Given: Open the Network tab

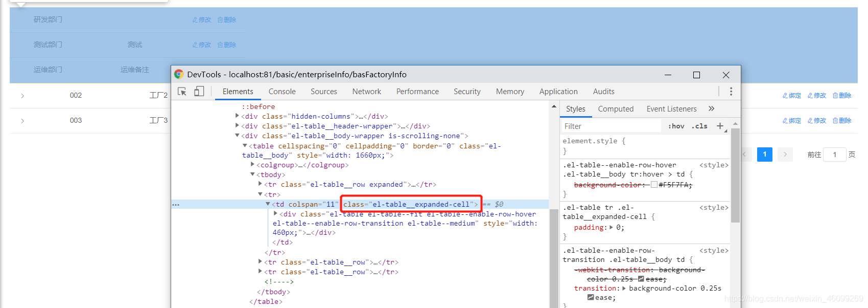Looking at the screenshot, I should 367,92.
